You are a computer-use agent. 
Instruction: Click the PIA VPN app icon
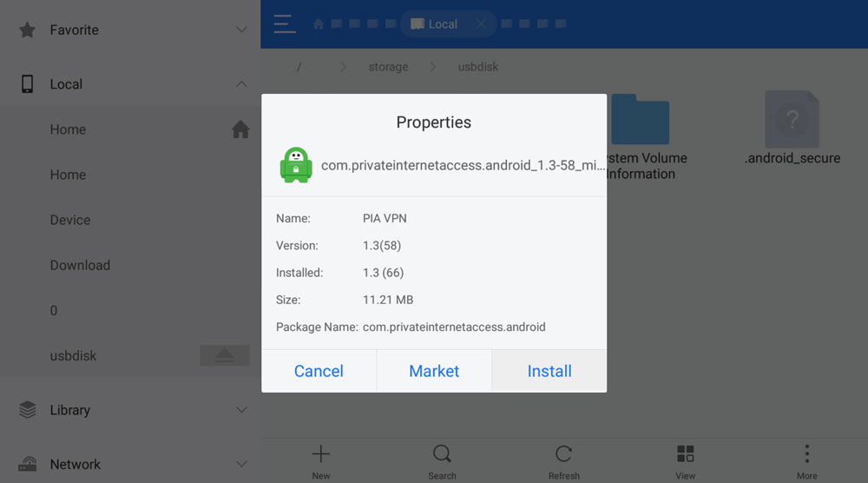(296, 165)
